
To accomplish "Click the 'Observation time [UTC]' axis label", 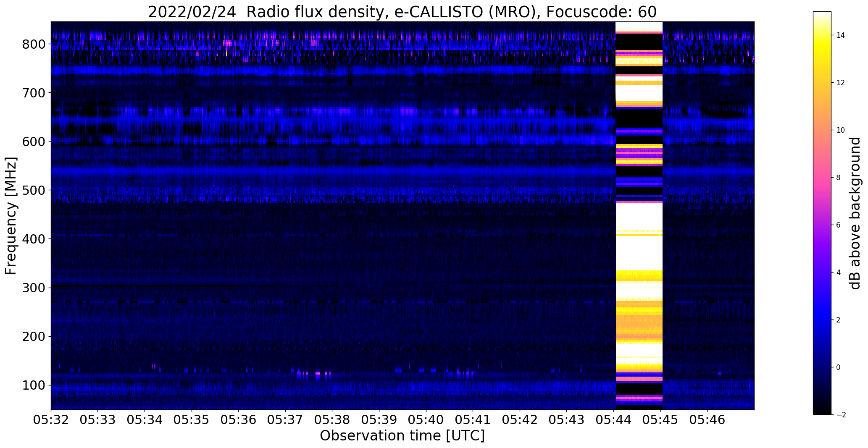I will pos(402,436).
